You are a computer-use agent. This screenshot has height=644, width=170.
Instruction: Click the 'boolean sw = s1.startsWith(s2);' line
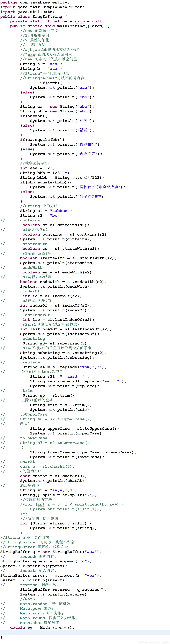tap(61, 249)
